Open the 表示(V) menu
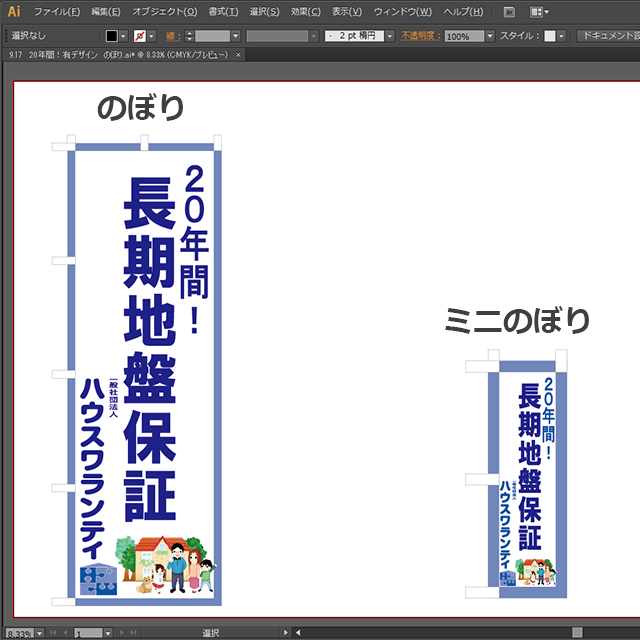This screenshot has height=640, width=640. (x=347, y=11)
